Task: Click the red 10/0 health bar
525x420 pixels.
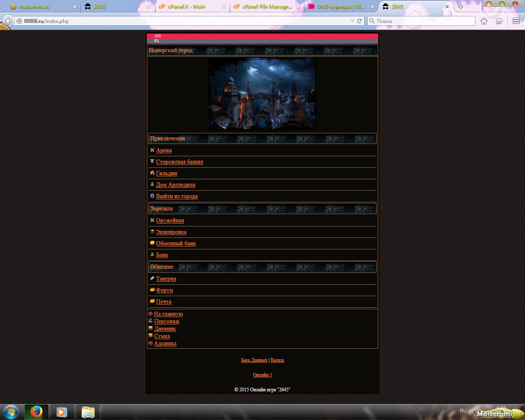Action: coord(262,36)
